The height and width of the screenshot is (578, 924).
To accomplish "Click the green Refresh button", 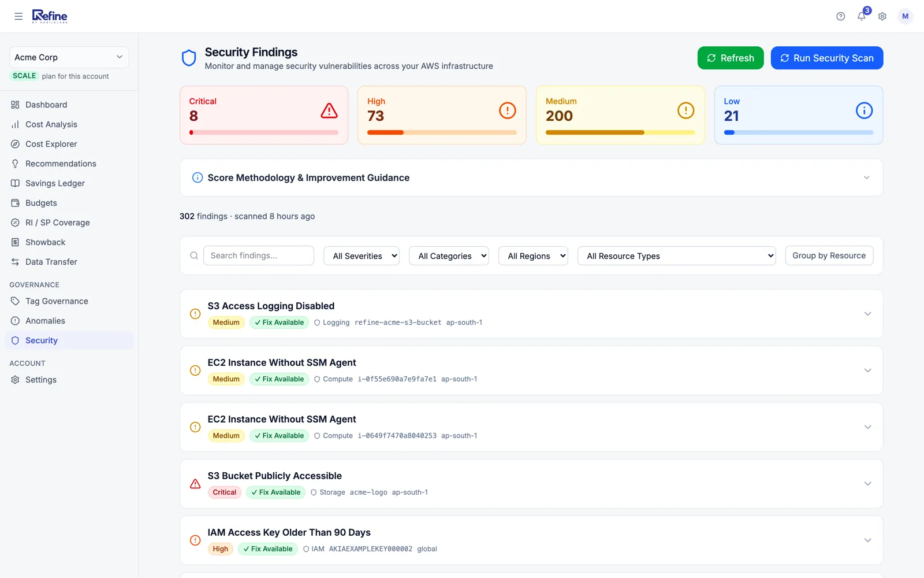I will [731, 58].
